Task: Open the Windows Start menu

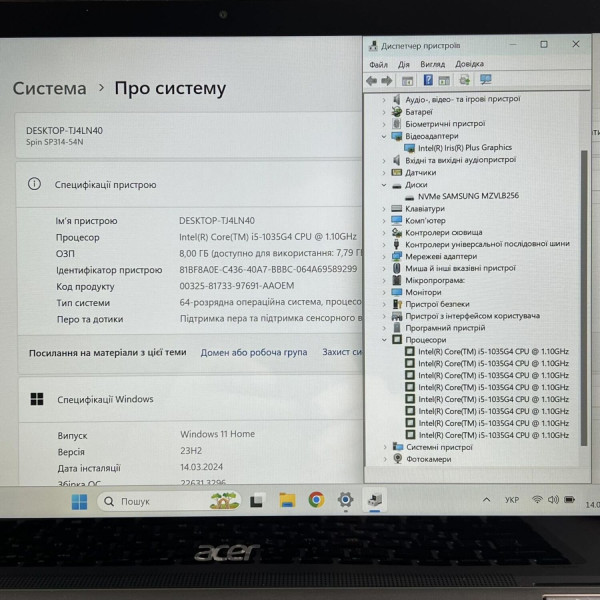Action: [x=80, y=502]
